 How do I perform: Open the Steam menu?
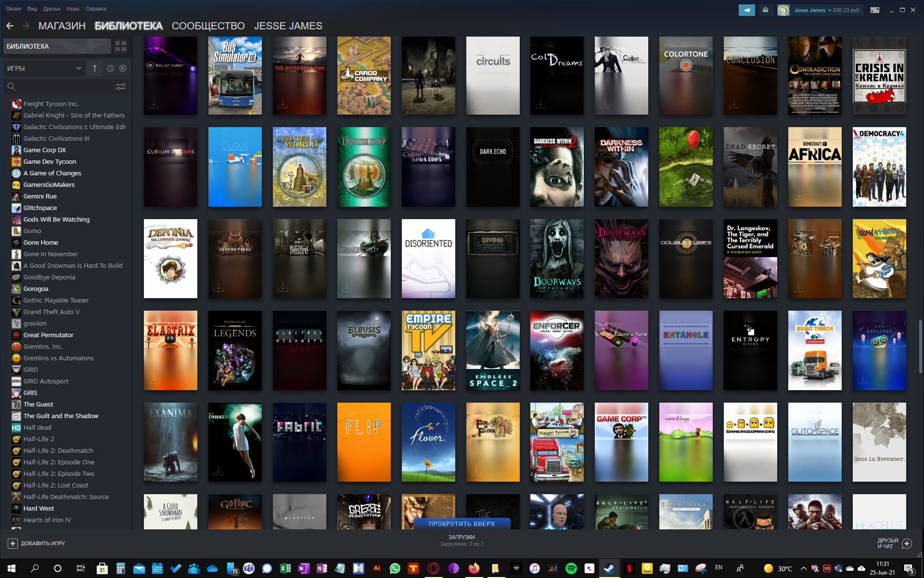(x=13, y=9)
